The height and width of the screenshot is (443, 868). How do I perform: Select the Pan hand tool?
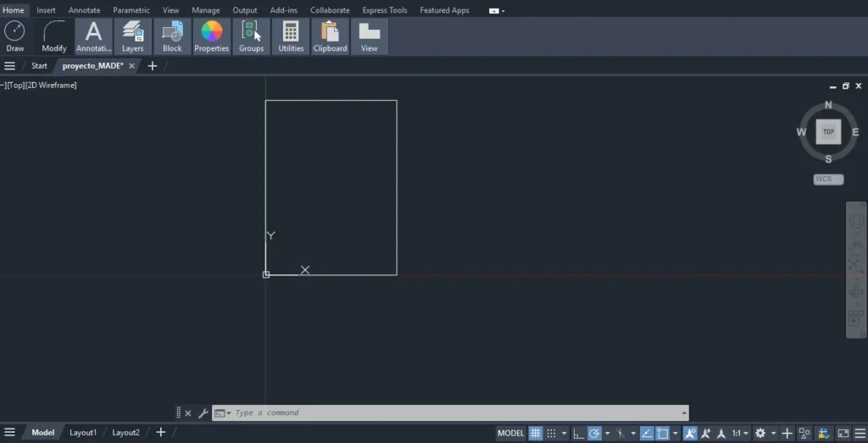pyautogui.click(x=856, y=247)
